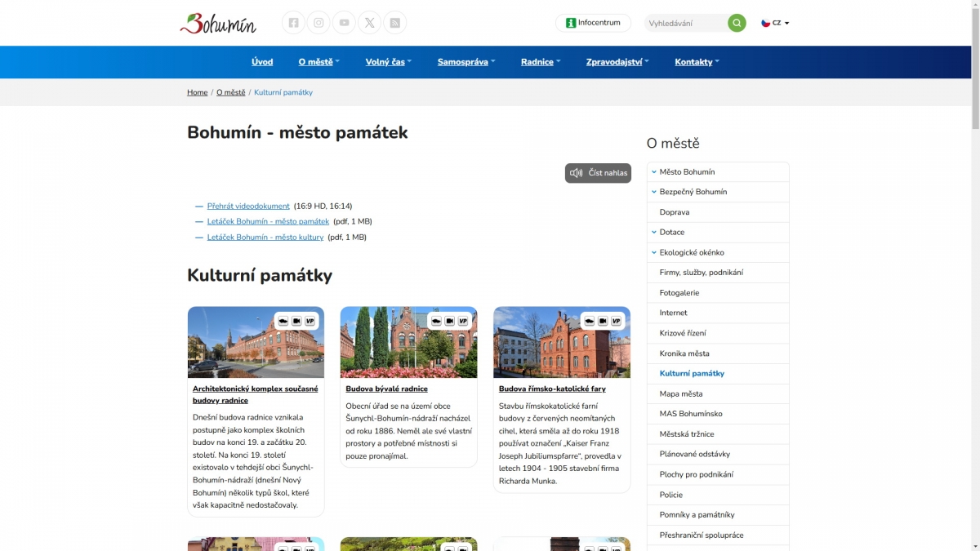
Task: Click the car icon on the current radnice complex card
Action: click(283, 321)
